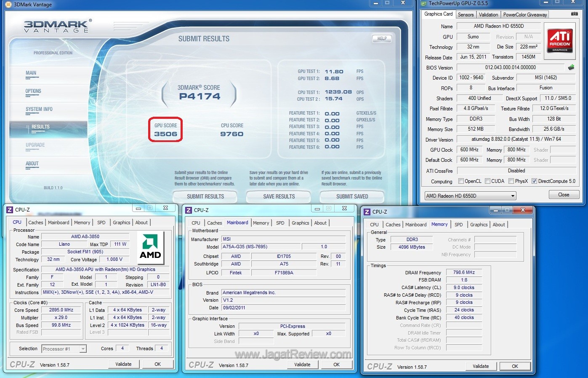588x378 pixels.
Task: Click the System Info menu item
Action: (39, 109)
